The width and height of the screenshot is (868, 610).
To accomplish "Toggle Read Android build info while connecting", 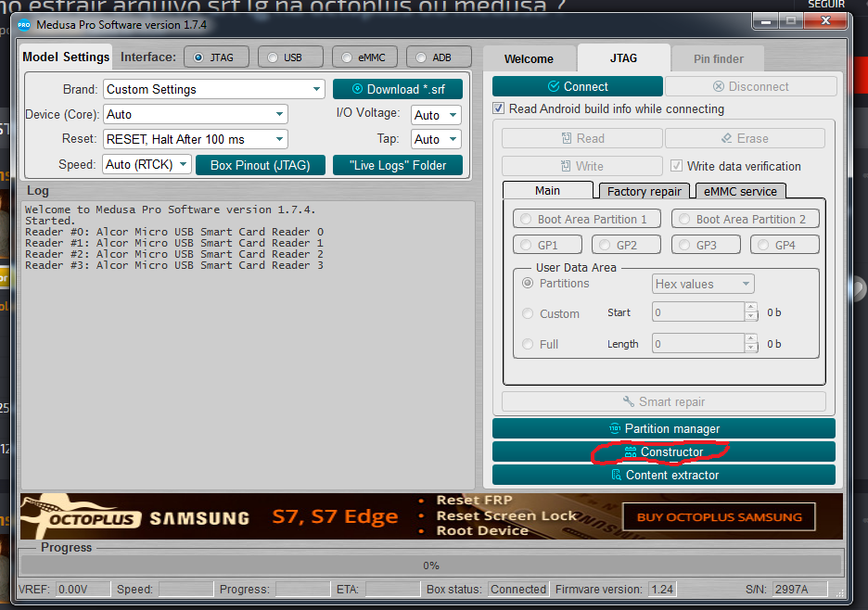I will (x=499, y=108).
